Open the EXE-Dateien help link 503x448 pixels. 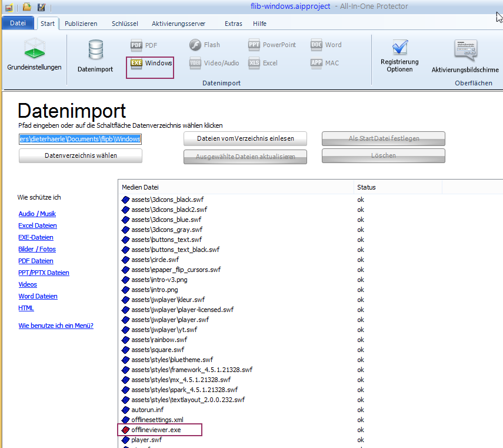coord(36,237)
